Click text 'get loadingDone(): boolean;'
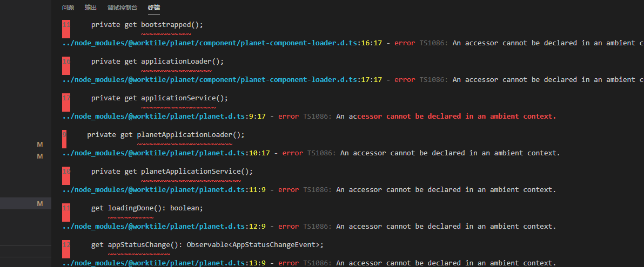This screenshot has width=644, height=267. click(x=147, y=208)
